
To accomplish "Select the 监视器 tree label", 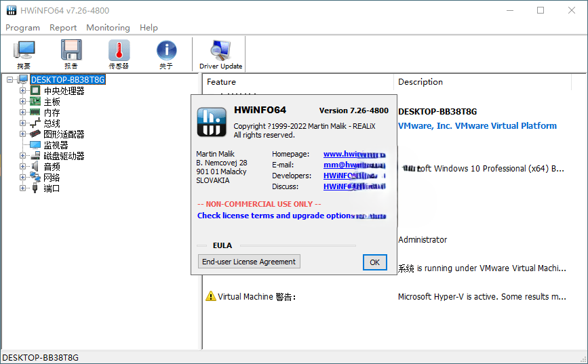I will coord(56,145).
